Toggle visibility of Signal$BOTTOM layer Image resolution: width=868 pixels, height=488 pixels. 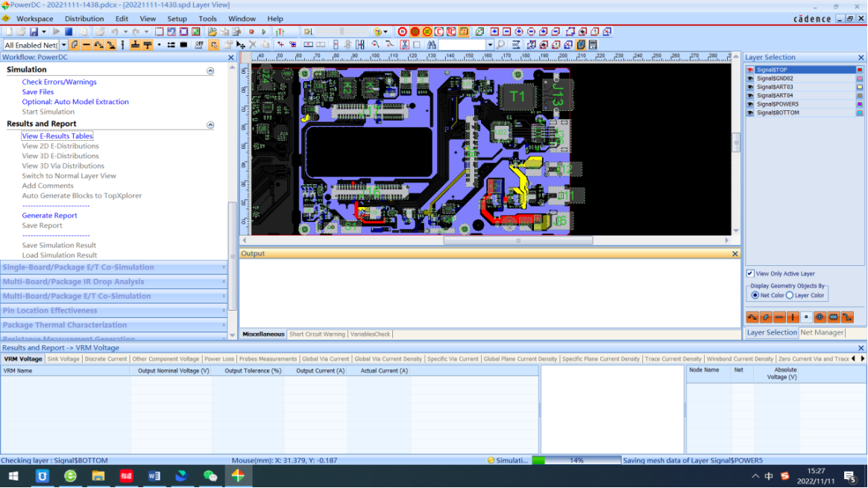click(x=750, y=113)
